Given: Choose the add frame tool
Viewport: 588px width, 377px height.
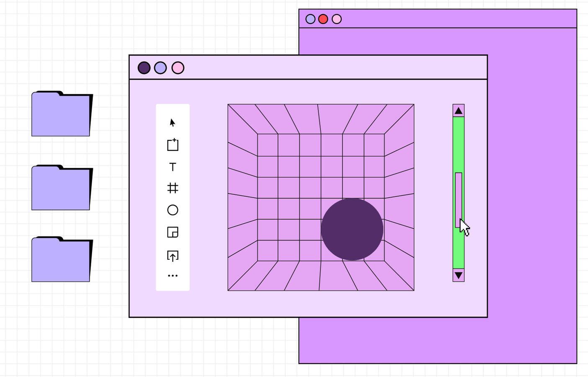Looking at the screenshot, I should point(172,145).
